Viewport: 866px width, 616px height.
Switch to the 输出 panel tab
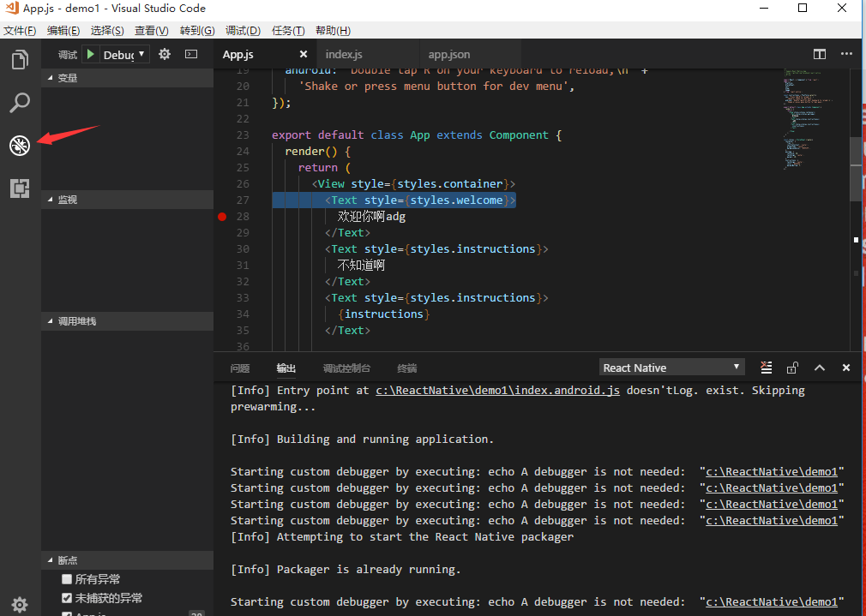286,368
